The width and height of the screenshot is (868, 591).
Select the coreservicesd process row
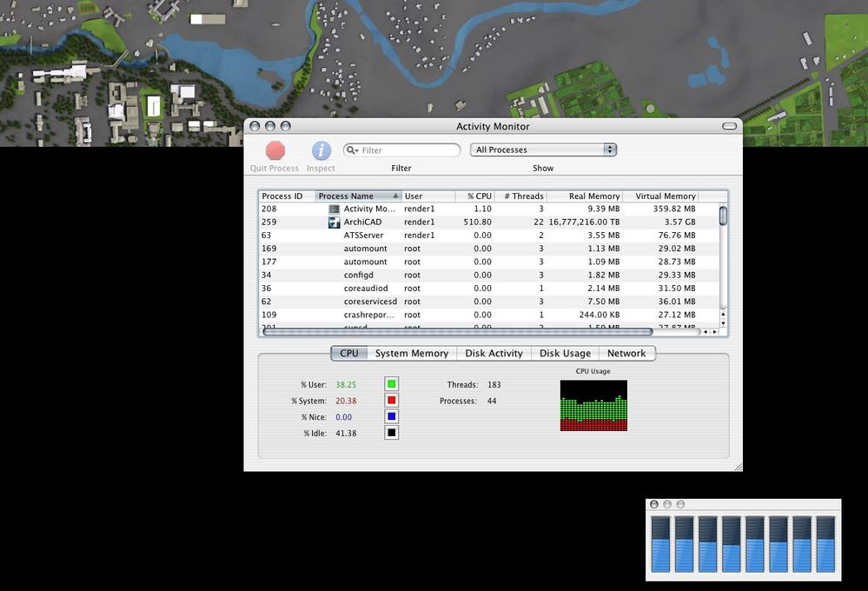(489, 302)
